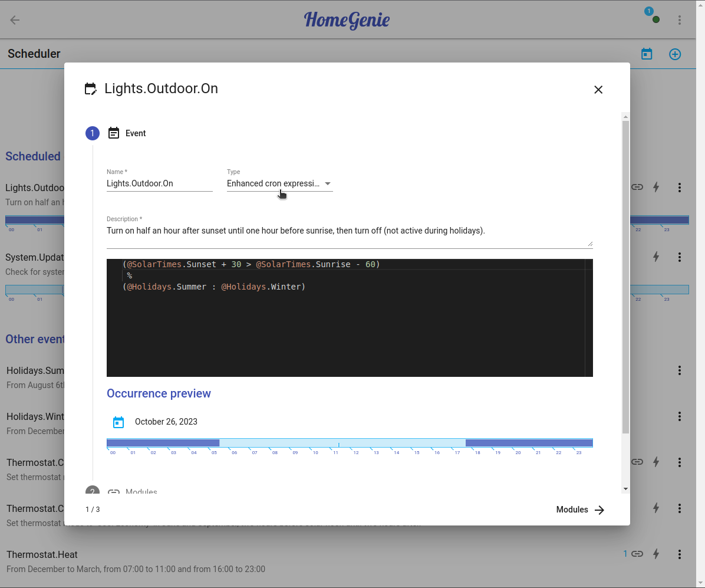The width and height of the screenshot is (705, 588).
Task: Trigger Lights.Outdoor.On row lightning icon
Action: pos(656,187)
